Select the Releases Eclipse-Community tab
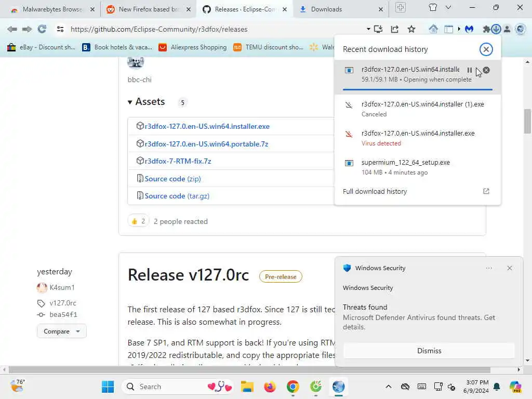Viewport: 532px width, 399px height. point(245,9)
